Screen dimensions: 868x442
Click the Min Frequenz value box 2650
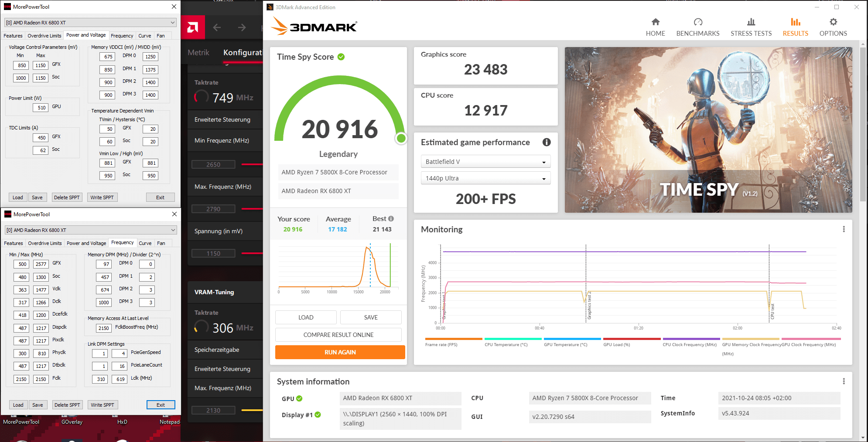click(x=213, y=165)
